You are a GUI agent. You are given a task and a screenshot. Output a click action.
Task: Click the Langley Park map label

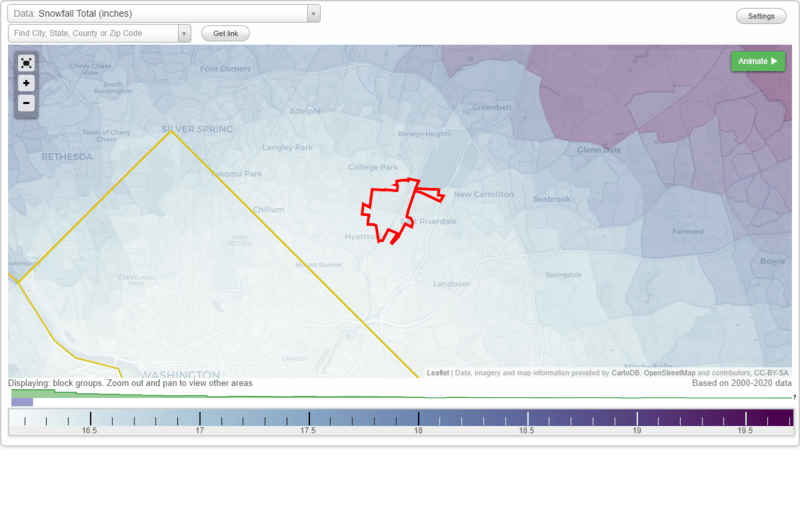pos(287,147)
